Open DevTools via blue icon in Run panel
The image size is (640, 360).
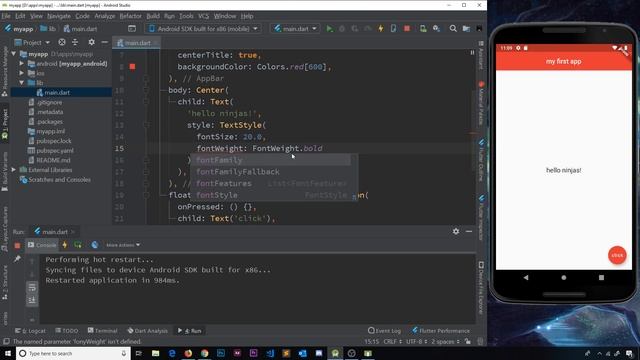(95, 245)
